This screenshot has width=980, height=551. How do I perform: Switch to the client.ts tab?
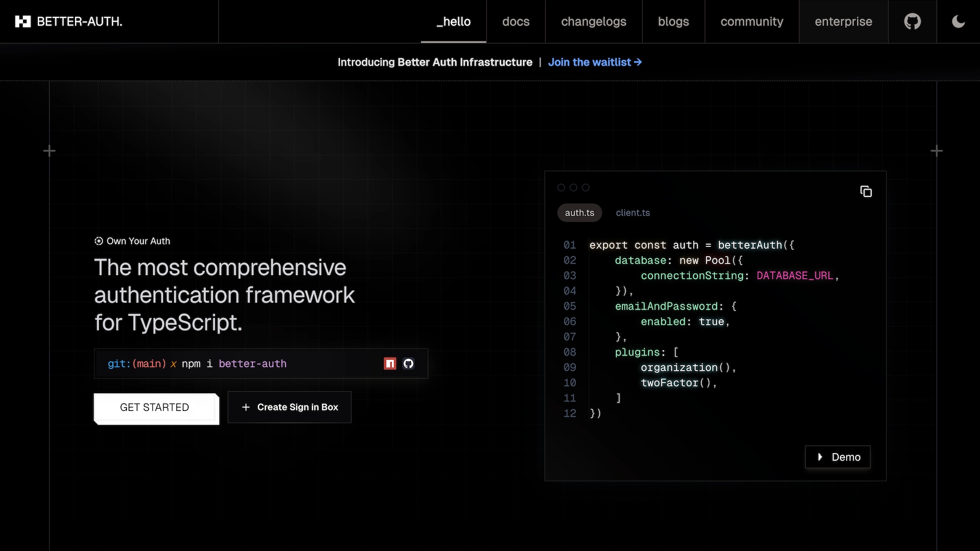633,213
